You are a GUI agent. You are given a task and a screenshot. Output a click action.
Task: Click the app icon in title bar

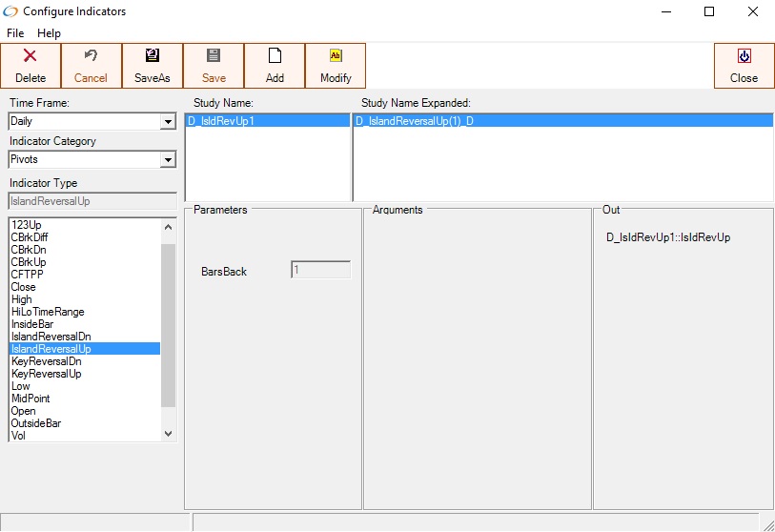11,11
